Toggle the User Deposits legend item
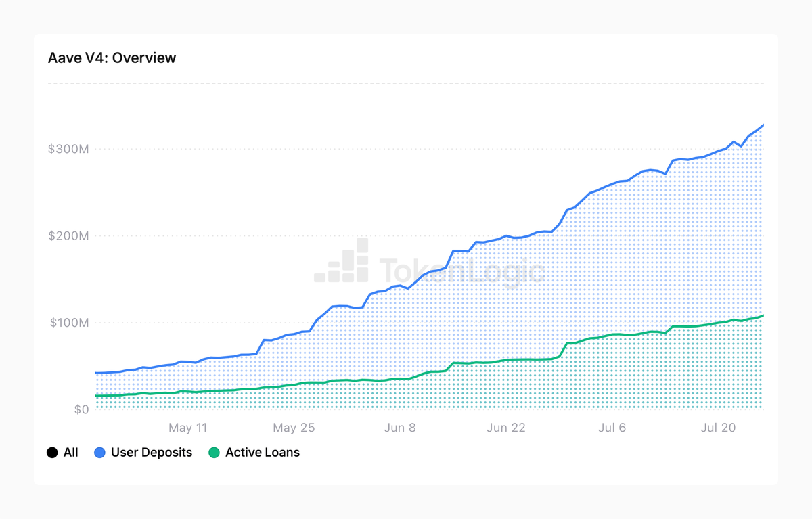The width and height of the screenshot is (812, 519). click(x=143, y=453)
